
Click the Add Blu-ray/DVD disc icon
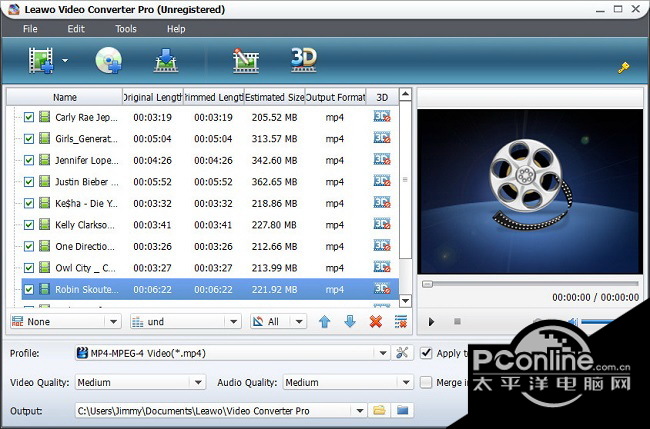107,62
